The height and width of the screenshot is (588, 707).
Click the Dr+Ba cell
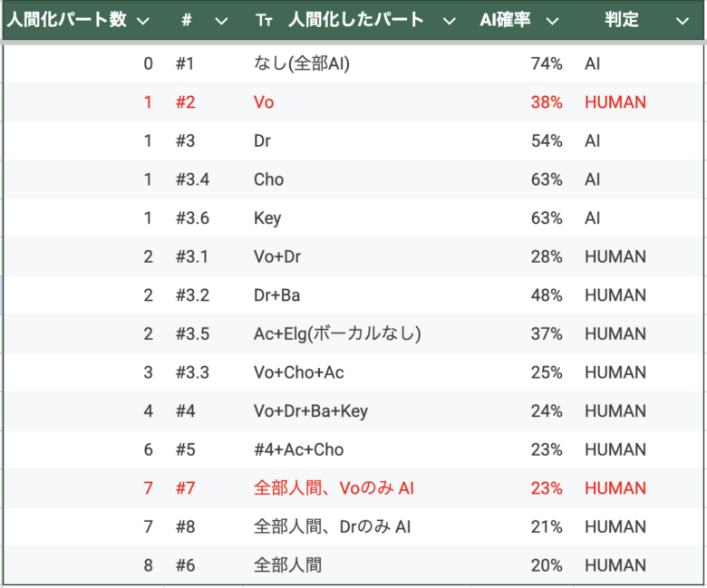click(x=276, y=295)
